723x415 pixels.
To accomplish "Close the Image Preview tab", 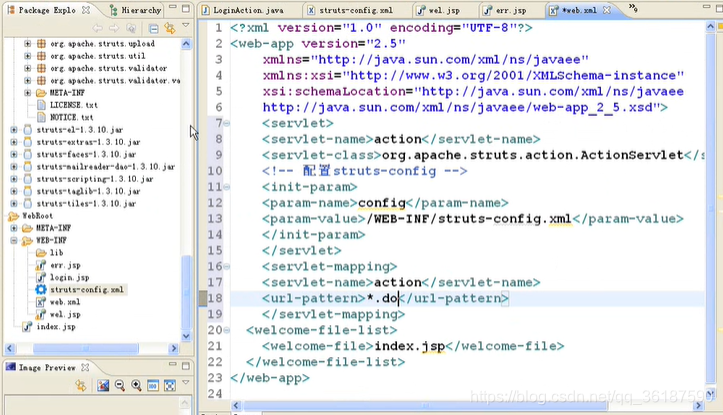I will tap(85, 367).
